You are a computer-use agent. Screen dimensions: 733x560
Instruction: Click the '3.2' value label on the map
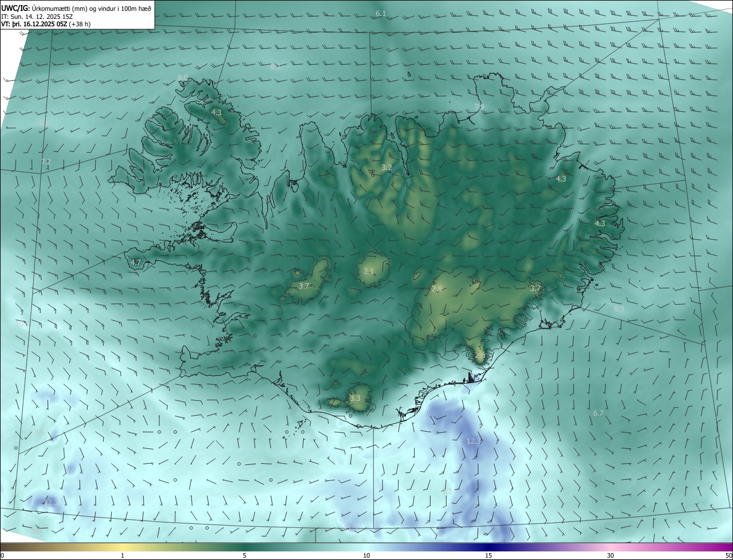387,168
